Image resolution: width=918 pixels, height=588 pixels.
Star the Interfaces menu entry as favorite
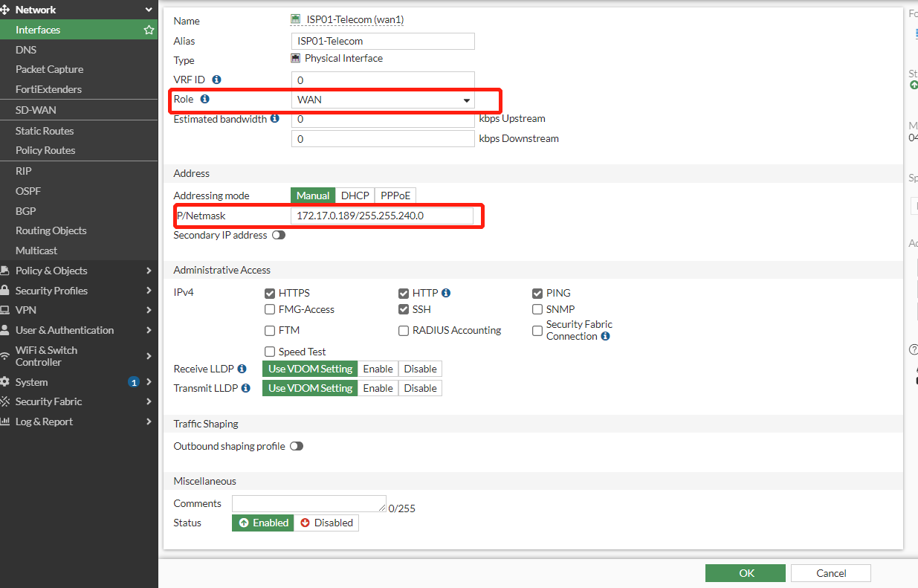tap(149, 30)
